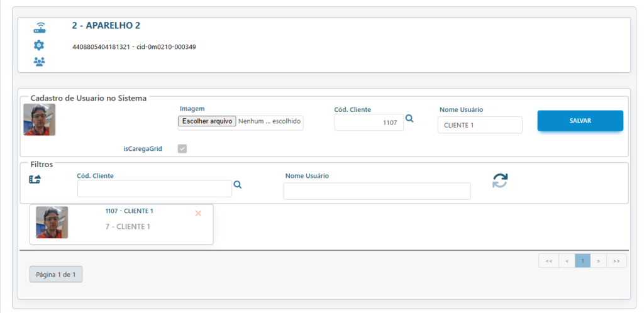This screenshot has height=313, width=644.
Task: Toggle the isCaregaGrid checkbox
Action: (x=182, y=148)
